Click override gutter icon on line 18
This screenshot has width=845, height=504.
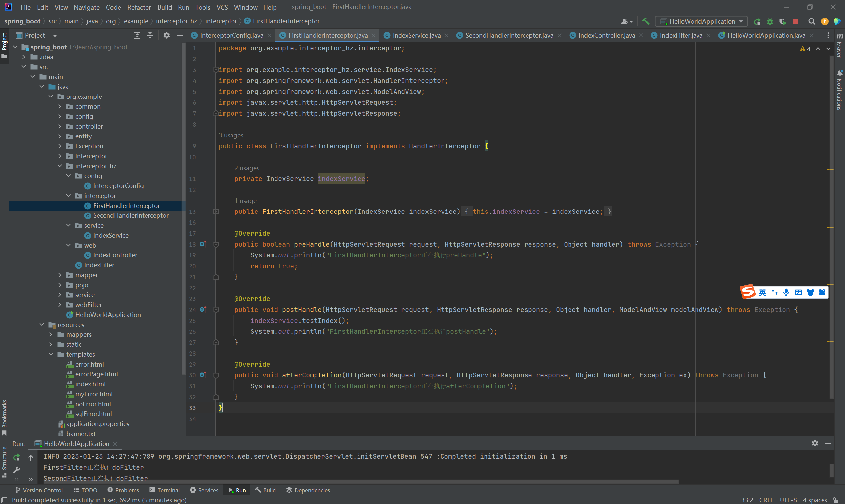click(x=203, y=244)
